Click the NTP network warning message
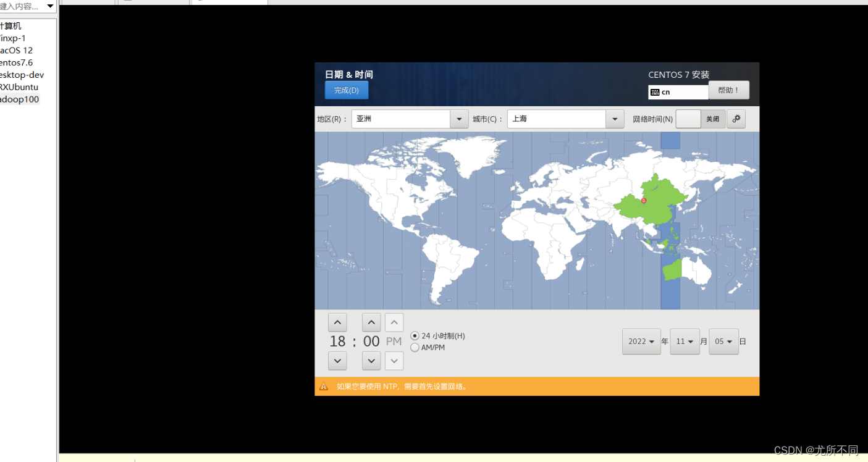 point(403,387)
